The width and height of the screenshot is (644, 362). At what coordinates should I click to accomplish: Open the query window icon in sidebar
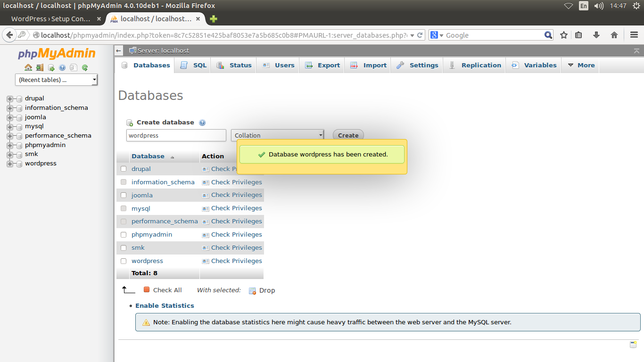coord(51,67)
